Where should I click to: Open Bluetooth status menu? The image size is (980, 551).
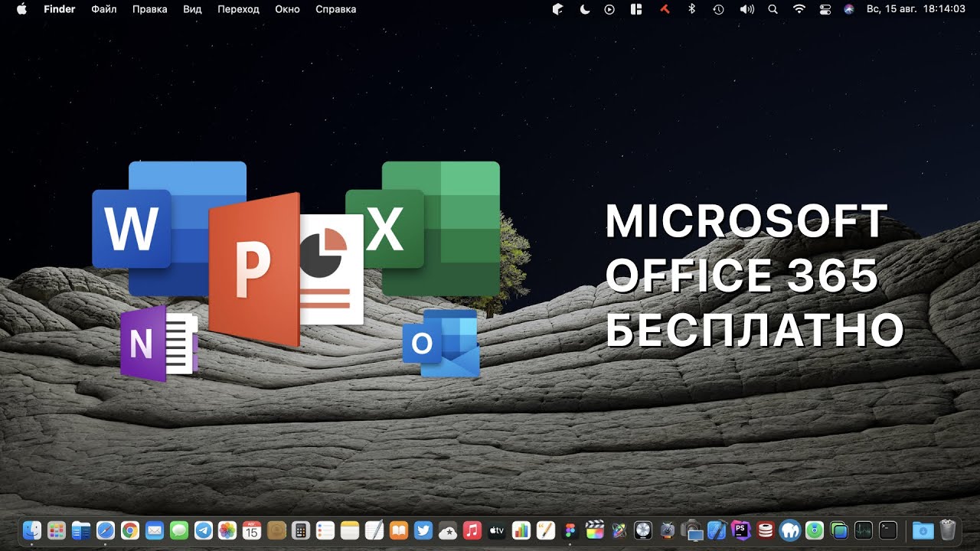coord(691,9)
